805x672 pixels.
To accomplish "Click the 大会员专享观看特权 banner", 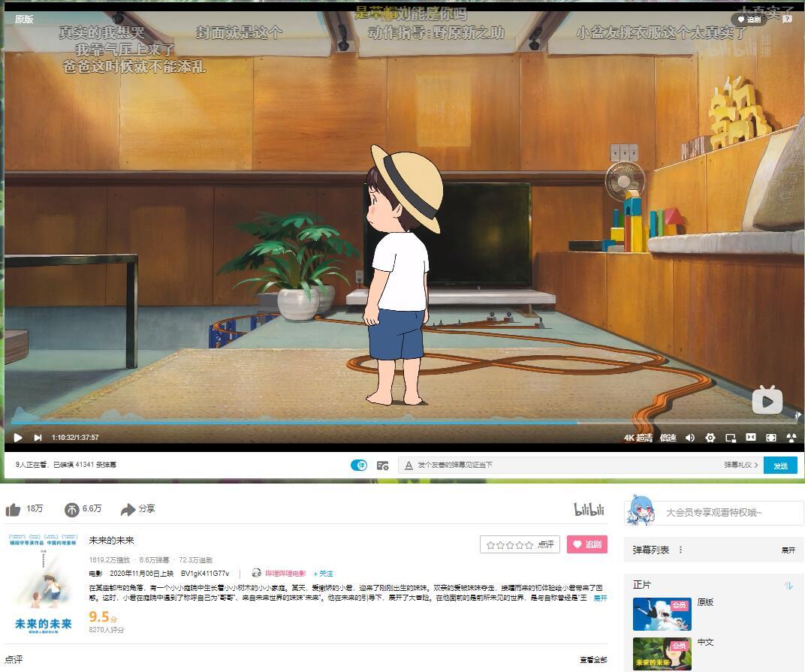I will tap(713, 513).
